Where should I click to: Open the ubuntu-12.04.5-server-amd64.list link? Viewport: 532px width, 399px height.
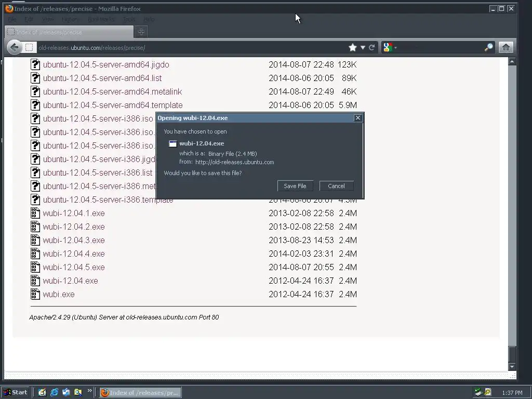point(102,78)
